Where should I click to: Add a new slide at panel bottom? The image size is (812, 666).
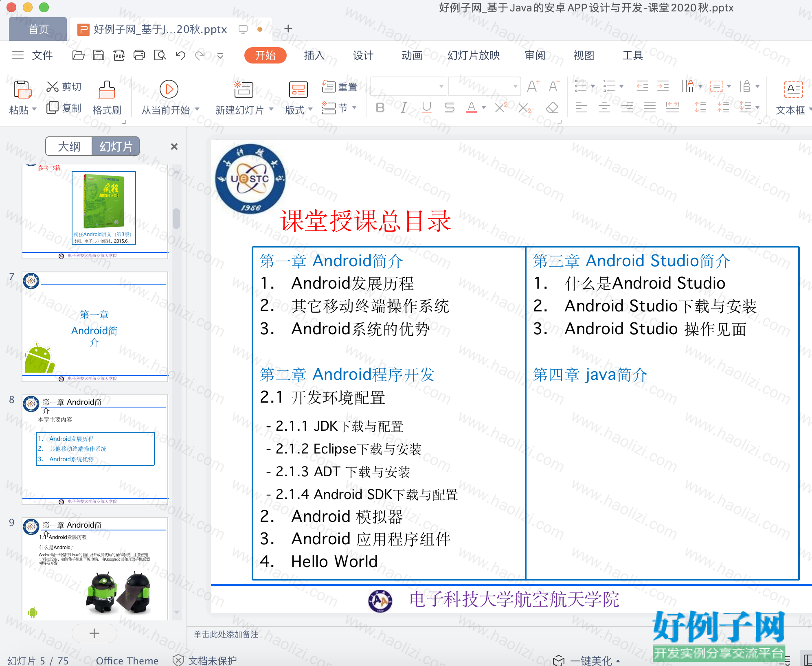point(94,633)
